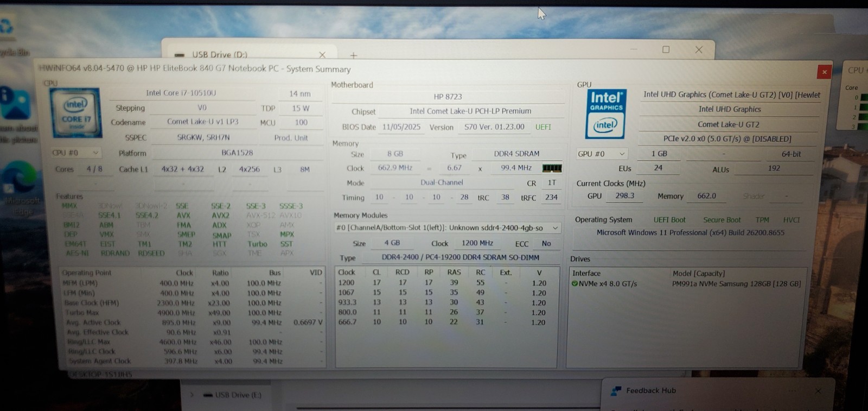
Task: Click the Secure Boot indicator
Action: tap(722, 220)
